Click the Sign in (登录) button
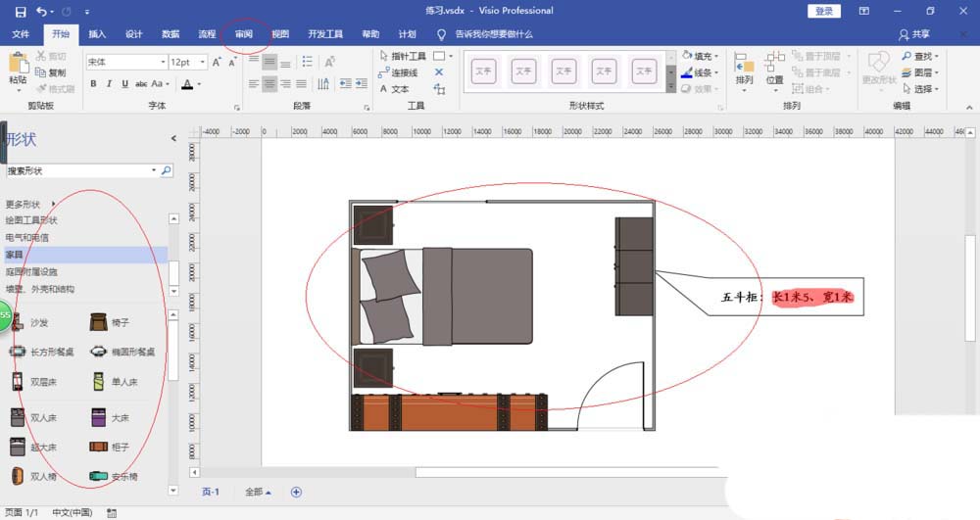 point(824,11)
